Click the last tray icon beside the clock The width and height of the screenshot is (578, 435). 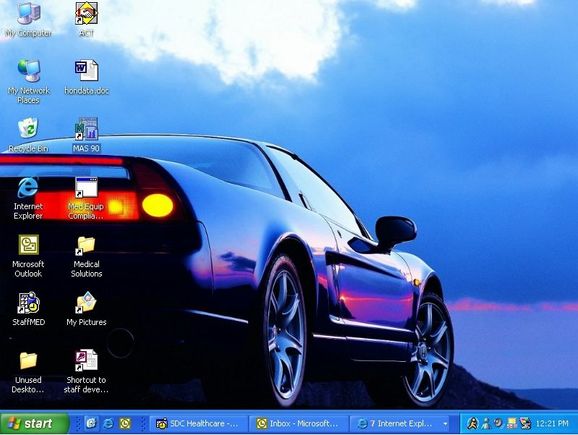(x=525, y=424)
